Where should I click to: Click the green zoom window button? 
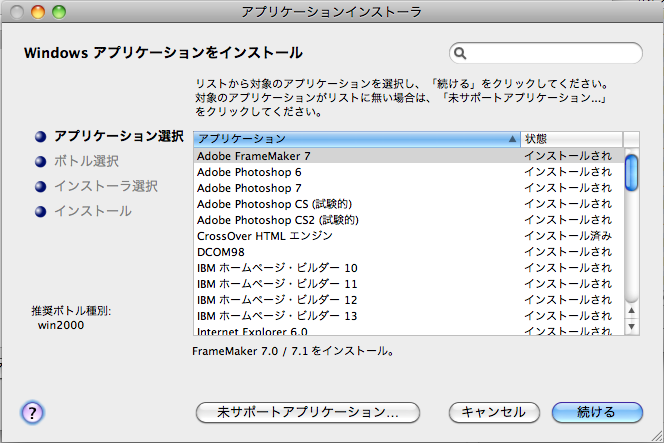(59, 12)
